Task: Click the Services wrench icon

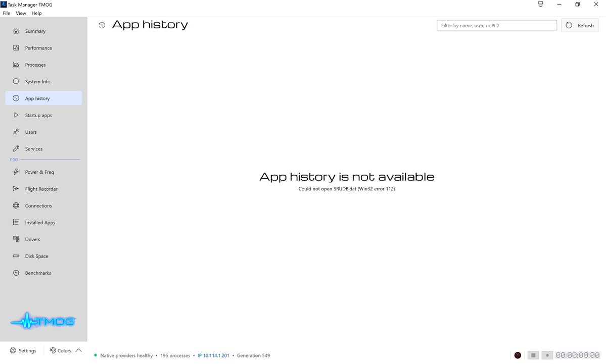Action: [16, 148]
